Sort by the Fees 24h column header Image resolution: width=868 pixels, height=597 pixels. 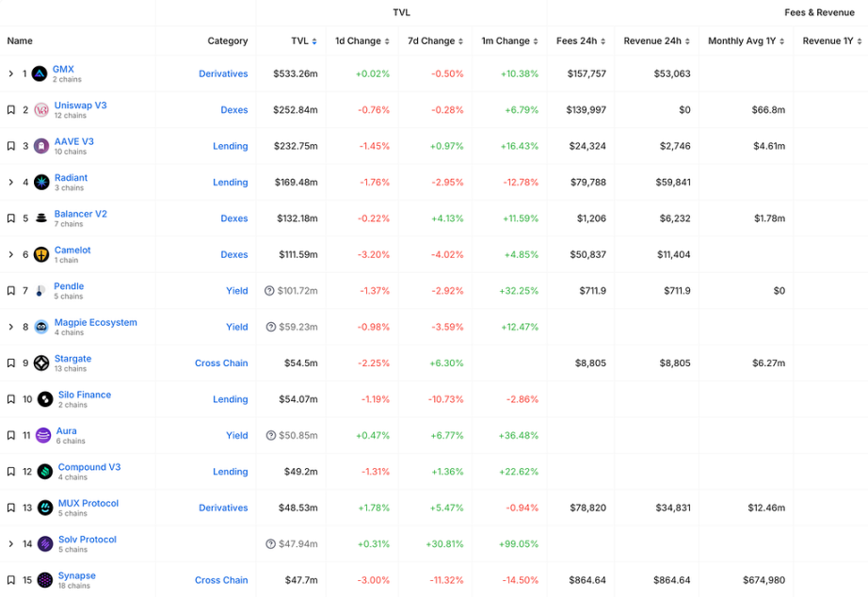(580, 41)
